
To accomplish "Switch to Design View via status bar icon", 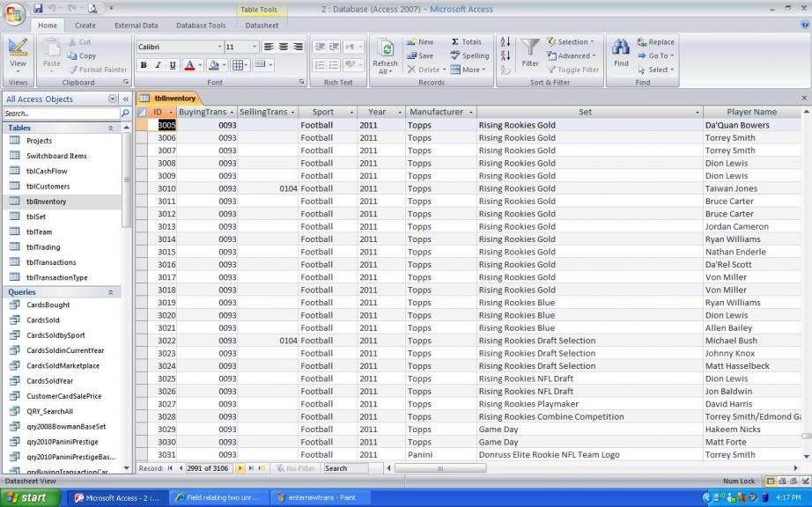I will point(805,481).
